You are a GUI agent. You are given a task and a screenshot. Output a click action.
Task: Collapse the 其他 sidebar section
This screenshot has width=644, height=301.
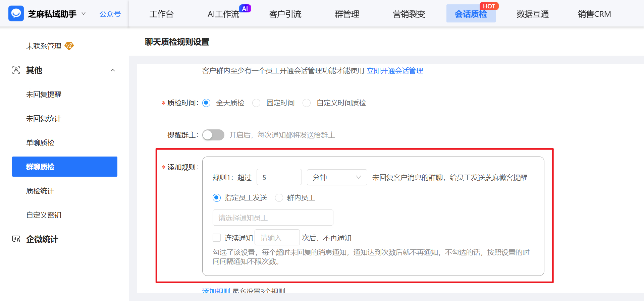click(113, 70)
